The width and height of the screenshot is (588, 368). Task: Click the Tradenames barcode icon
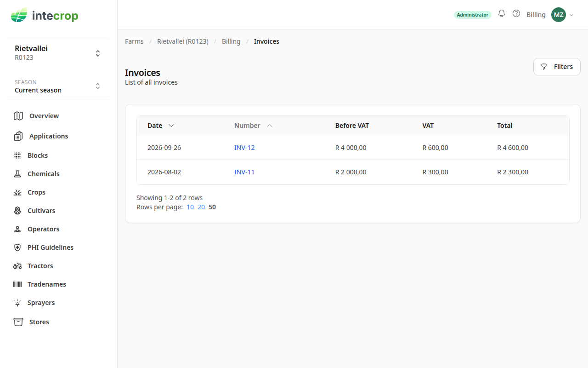click(17, 284)
